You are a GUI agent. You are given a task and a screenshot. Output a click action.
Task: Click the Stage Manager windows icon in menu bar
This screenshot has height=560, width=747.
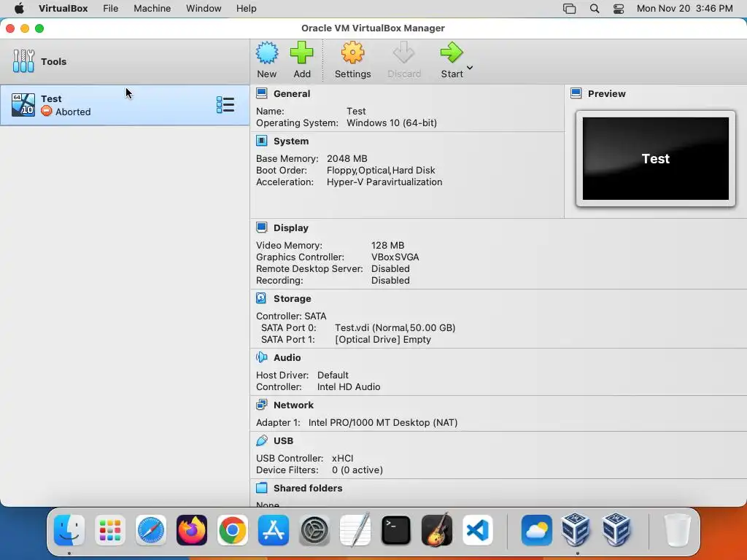coord(569,9)
